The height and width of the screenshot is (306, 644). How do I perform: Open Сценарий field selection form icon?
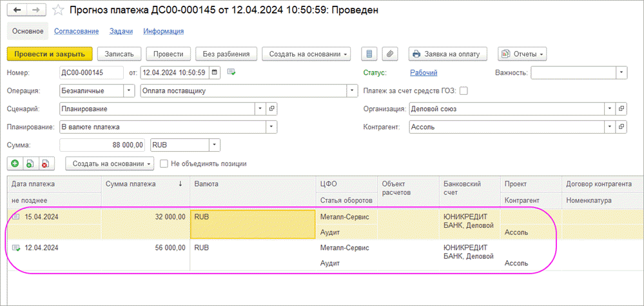(x=271, y=109)
